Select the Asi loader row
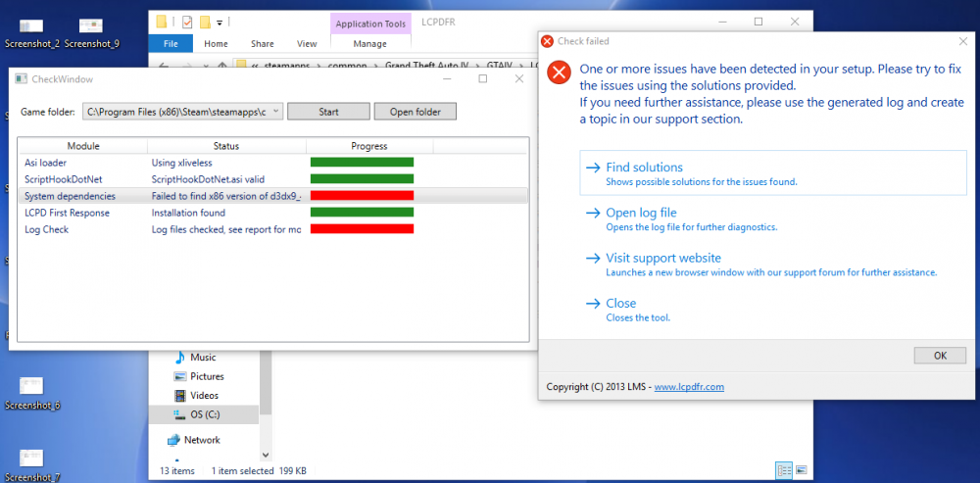This screenshot has width=980, height=483. click(273, 163)
